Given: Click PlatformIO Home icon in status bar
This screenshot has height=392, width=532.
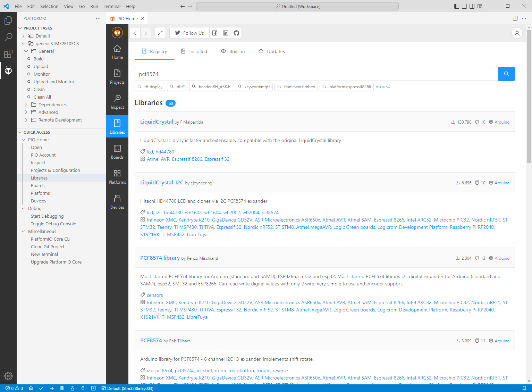Looking at the screenshot, I should coord(31,388).
